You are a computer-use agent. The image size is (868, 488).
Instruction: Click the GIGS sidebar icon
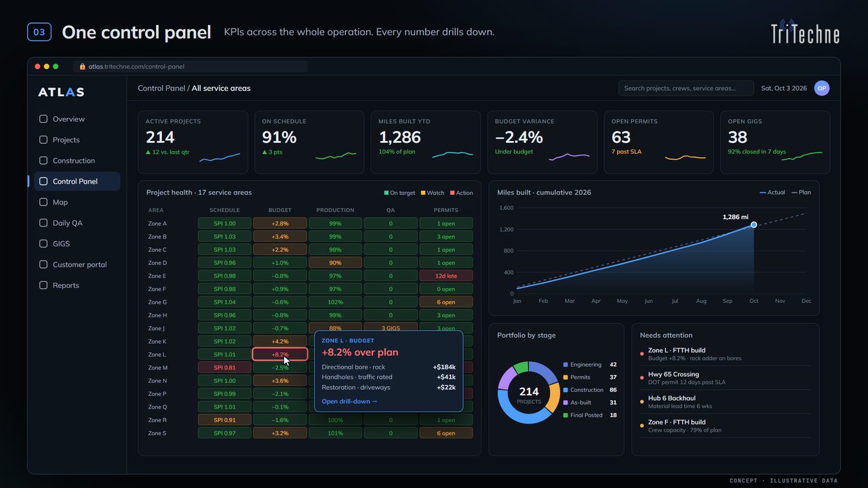pos(43,243)
